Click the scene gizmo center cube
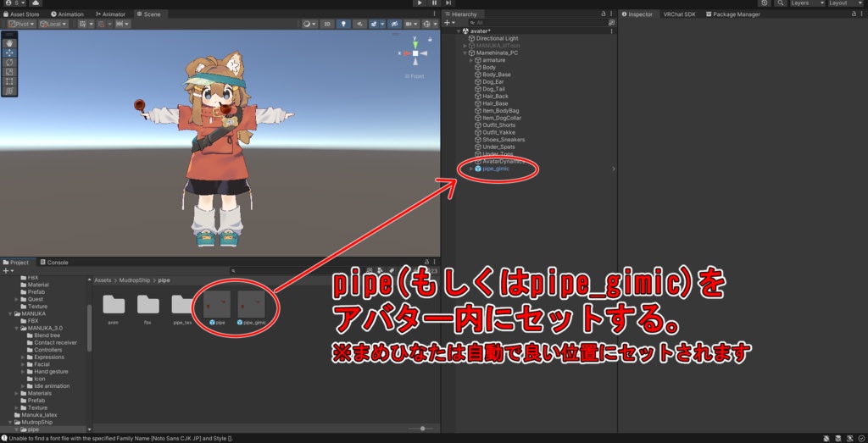The height and width of the screenshot is (443, 868). (x=415, y=53)
